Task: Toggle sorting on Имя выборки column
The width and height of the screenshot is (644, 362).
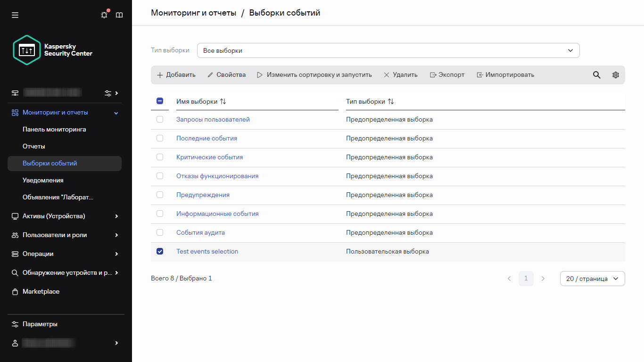Action: [223, 101]
